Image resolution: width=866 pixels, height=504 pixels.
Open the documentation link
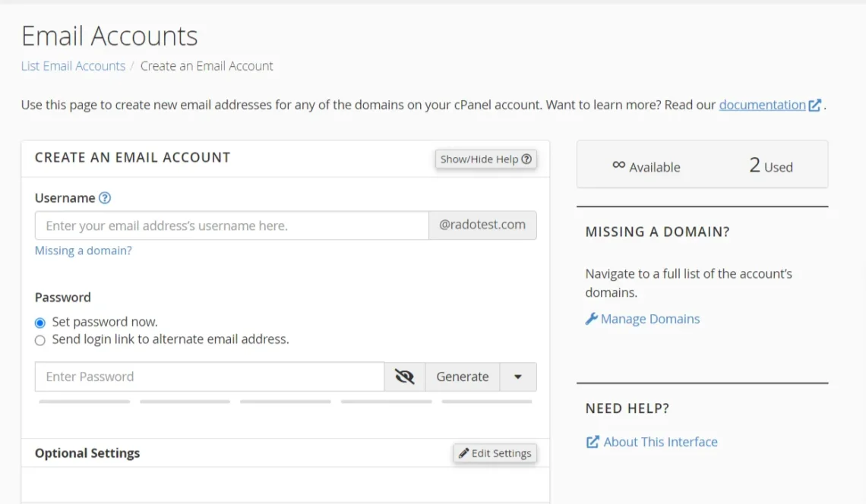[763, 105]
